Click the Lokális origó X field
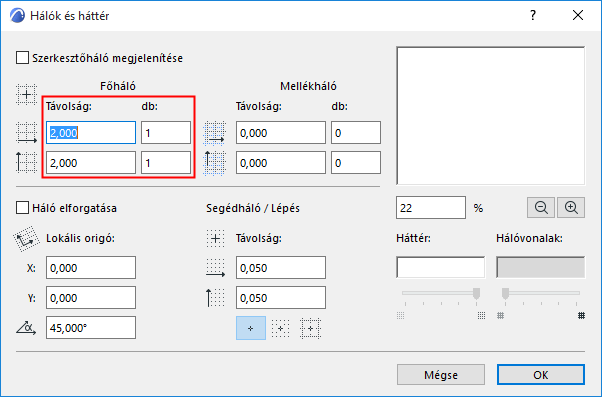Viewport: 602px width, 397px height. click(x=91, y=268)
